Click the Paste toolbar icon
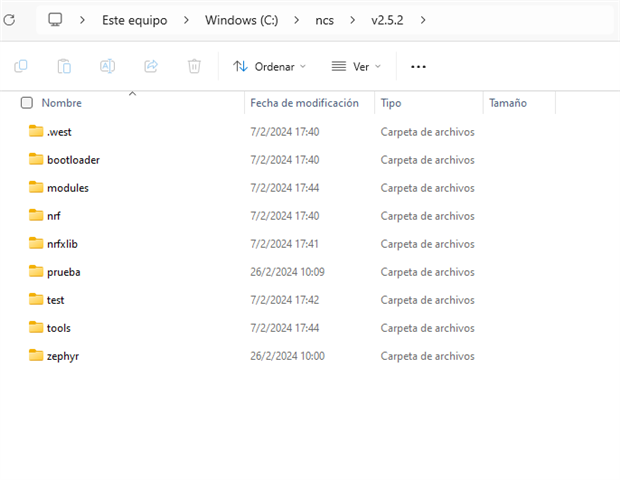 coord(64,66)
